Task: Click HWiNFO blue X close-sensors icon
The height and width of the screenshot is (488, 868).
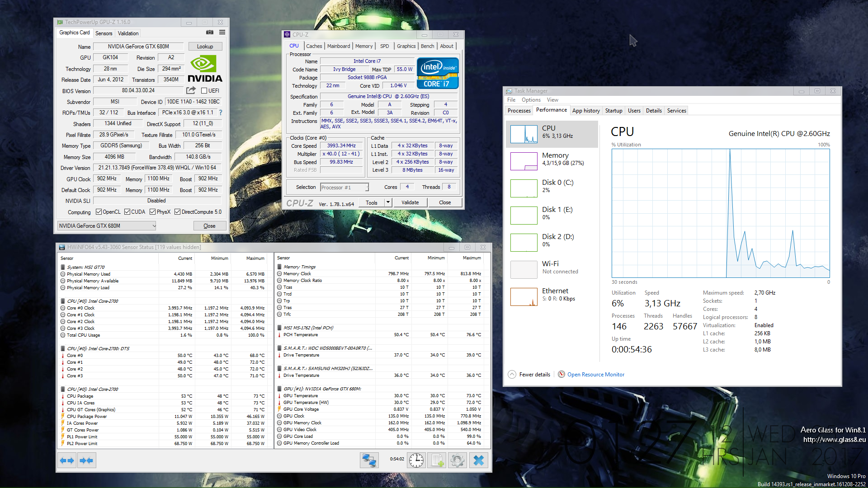Action: (478, 460)
